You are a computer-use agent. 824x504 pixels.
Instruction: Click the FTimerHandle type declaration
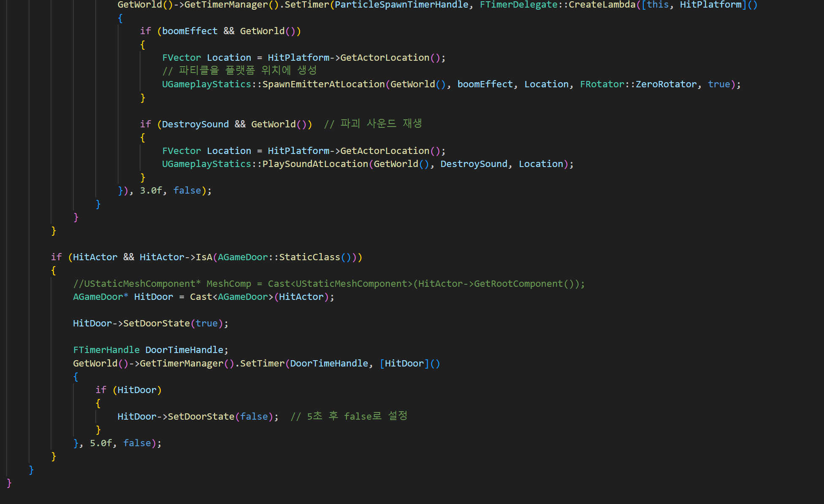click(x=106, y=350)
